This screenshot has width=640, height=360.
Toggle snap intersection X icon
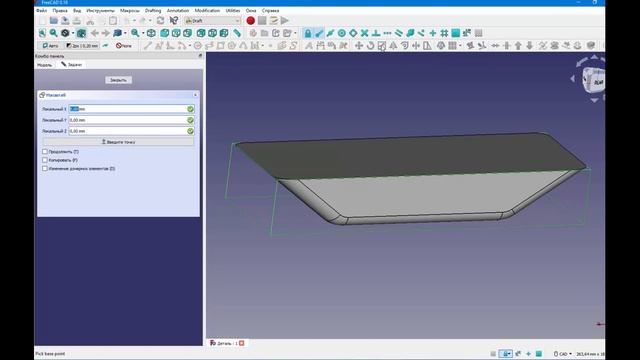coord(364,33)
